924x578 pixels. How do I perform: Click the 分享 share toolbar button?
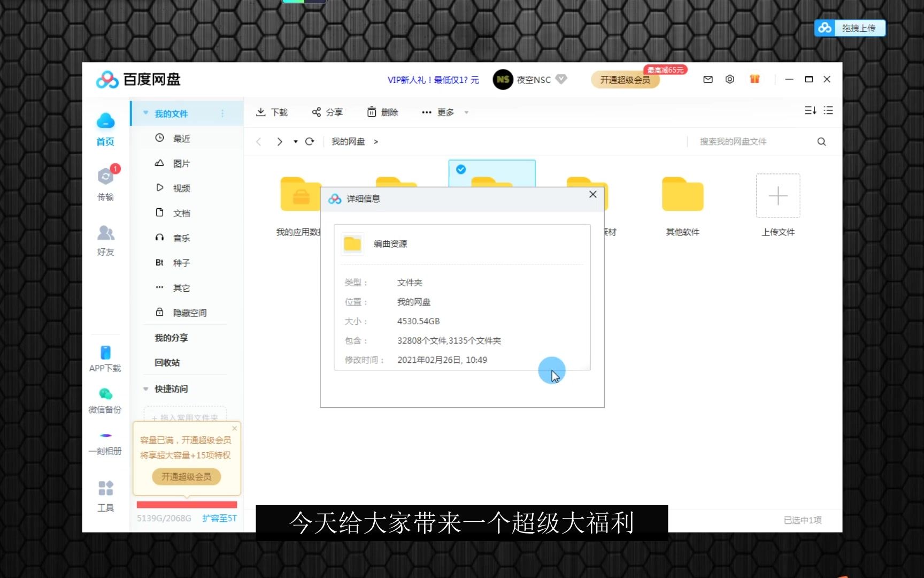click(x=327, y=112)
